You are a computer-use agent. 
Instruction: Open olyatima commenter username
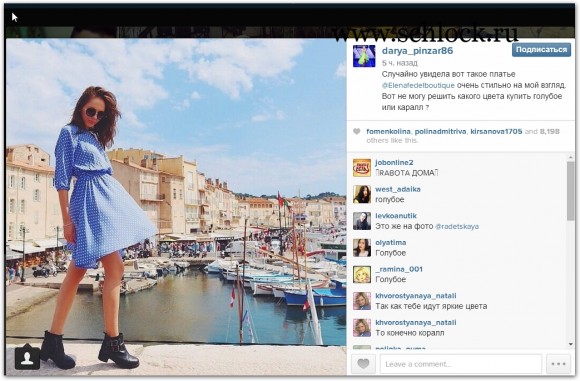click(x=391, y=242)
